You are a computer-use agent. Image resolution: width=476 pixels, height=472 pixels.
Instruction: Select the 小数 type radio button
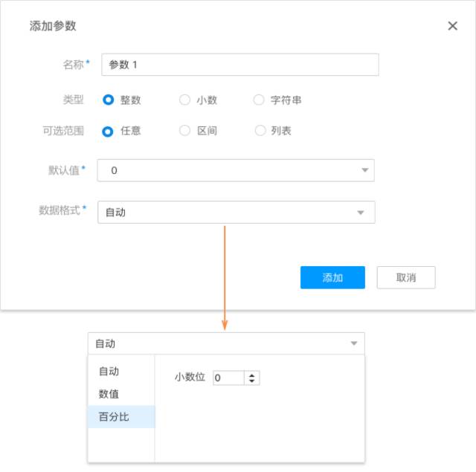pyautogui.click(x=185, y=100)
